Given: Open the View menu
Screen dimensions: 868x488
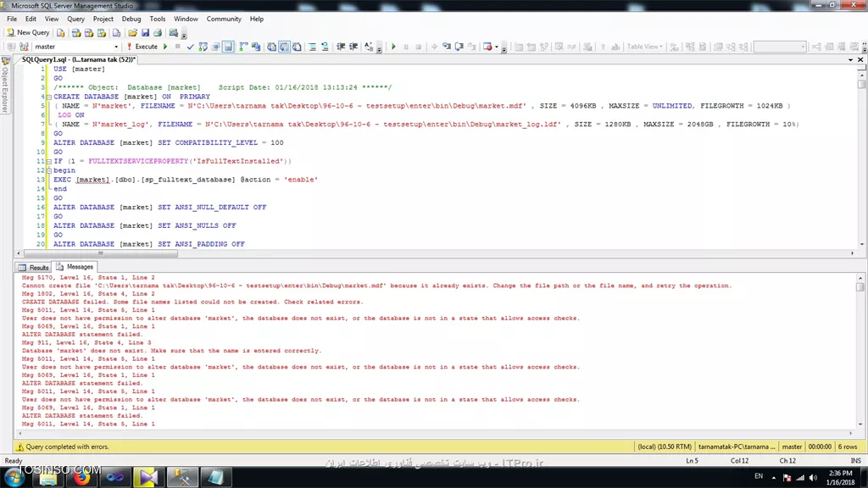Looking at the screenshot, I should pyautogui.click(x=52, y=19).
